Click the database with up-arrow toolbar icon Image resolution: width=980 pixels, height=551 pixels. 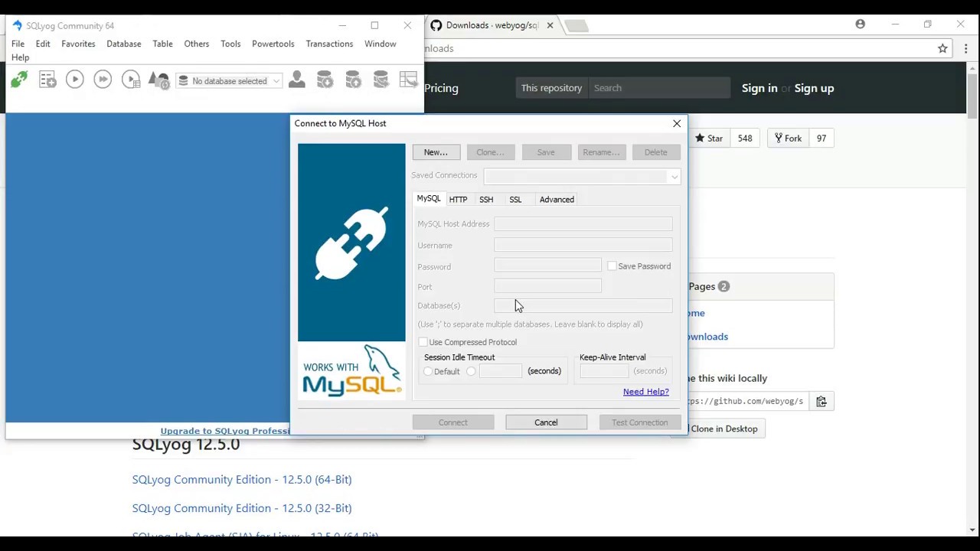tap(353, 80)
